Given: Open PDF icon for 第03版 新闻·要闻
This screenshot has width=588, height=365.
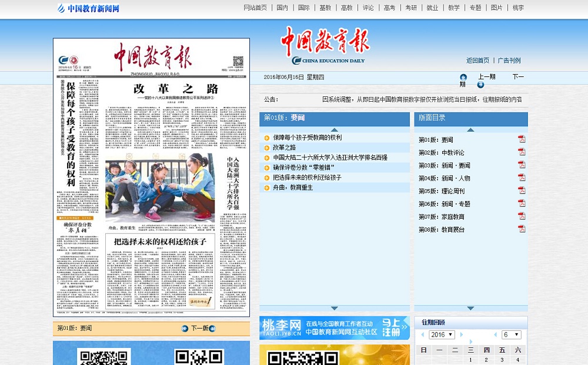Looking at the screenshot, I should click(522, 165).
